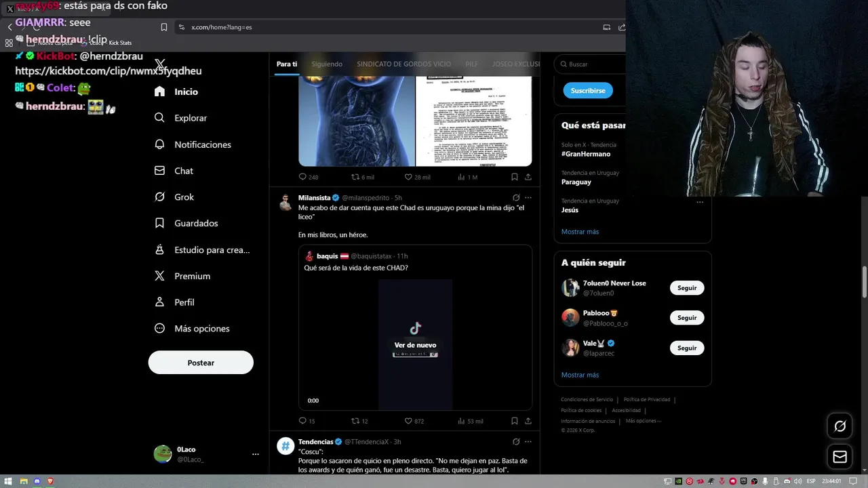Screen dimensions: 868x488
Task: Switch to the Para ti tab
Action: (287, 64)
